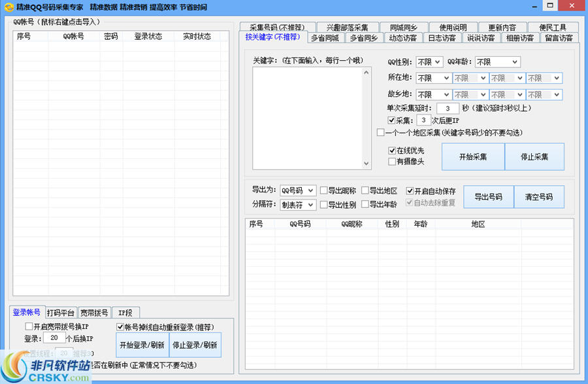Enable 一个一个地区采集 option
Image resolution: width=588 pixels, height=384 pixels.
[380, 133]
